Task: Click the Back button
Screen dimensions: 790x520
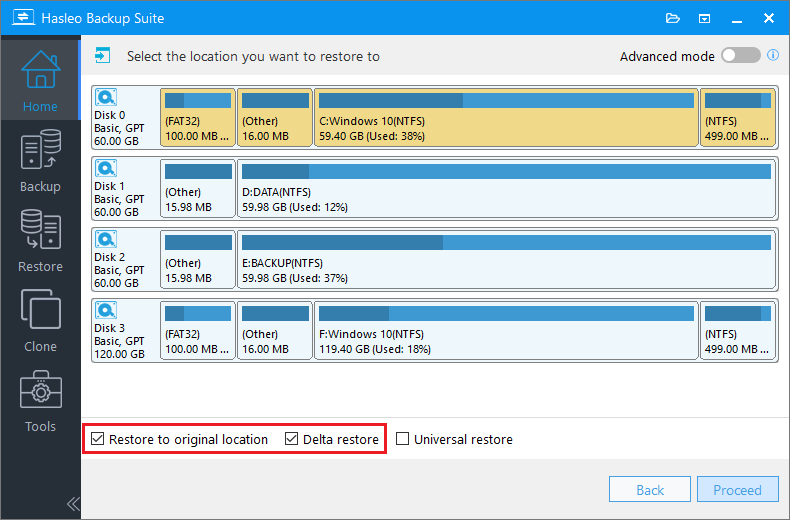Action: click(x=649, y=489)
